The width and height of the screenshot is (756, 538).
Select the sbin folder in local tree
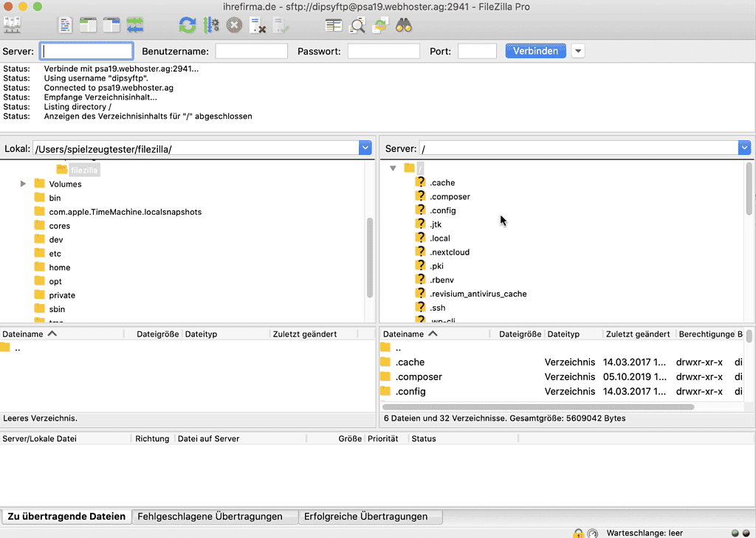pyautogui.click(x=56, y=309)
